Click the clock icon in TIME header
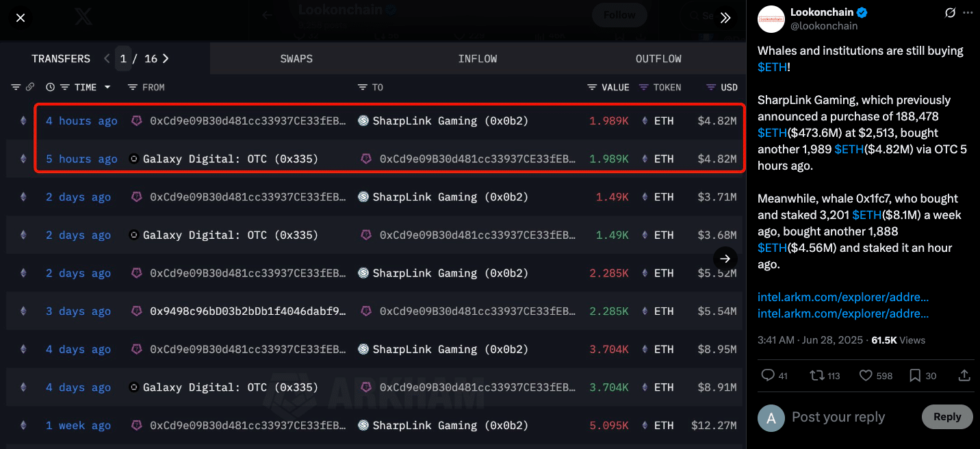This screenshot has width=980, height=449. click(50, 88)
